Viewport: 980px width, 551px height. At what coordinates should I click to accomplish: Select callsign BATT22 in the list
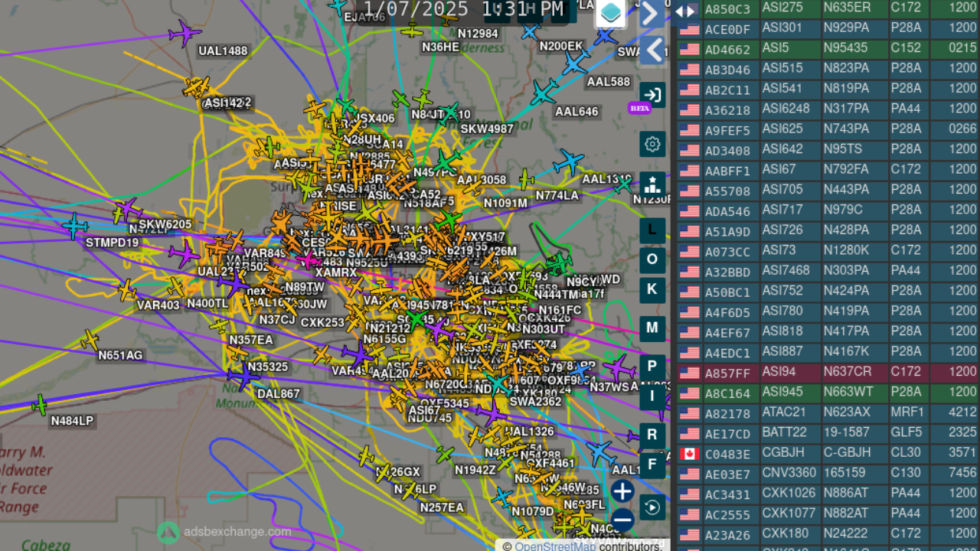pos(784,432)
